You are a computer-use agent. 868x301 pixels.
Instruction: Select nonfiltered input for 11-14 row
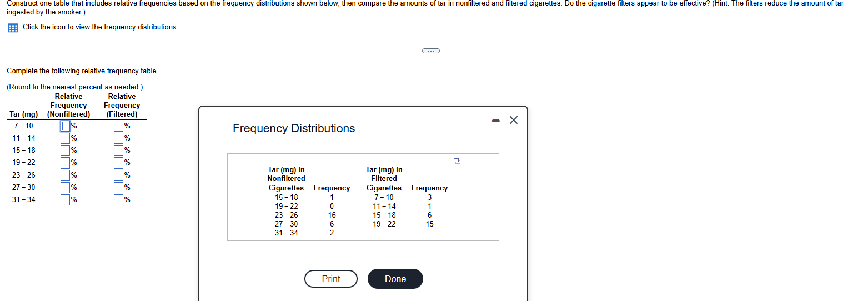66,138
